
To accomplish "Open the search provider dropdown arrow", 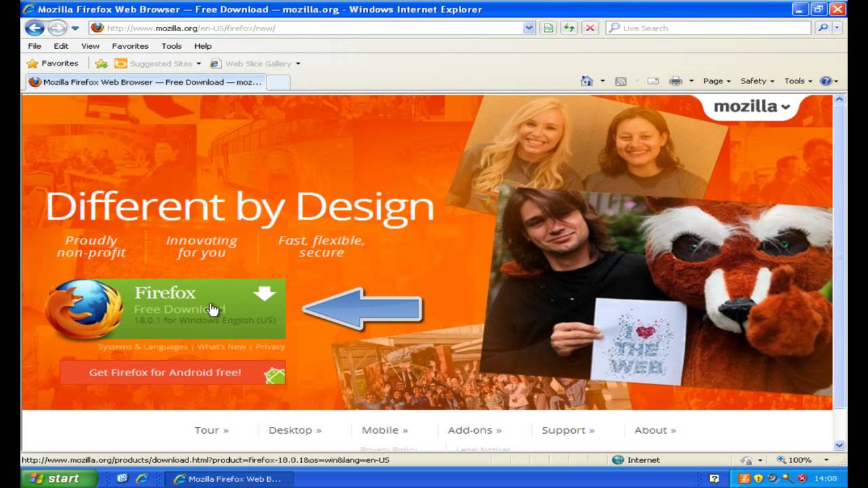I will click(x=837, y=28).
